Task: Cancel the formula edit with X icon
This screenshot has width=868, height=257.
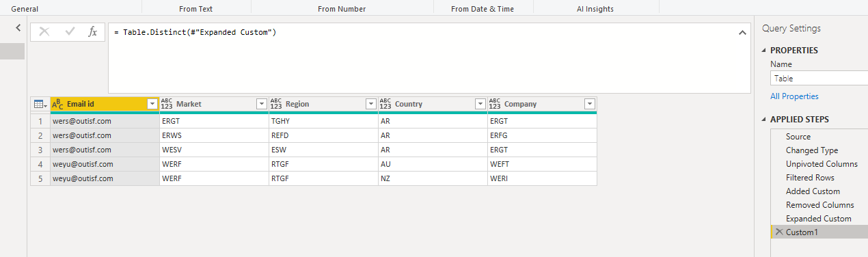Action: [44, 31]
